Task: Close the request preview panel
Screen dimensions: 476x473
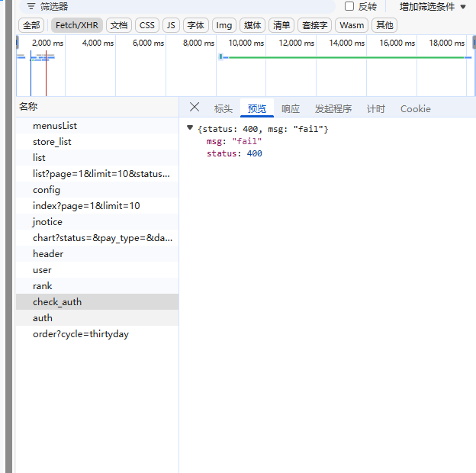Action: 195,108
